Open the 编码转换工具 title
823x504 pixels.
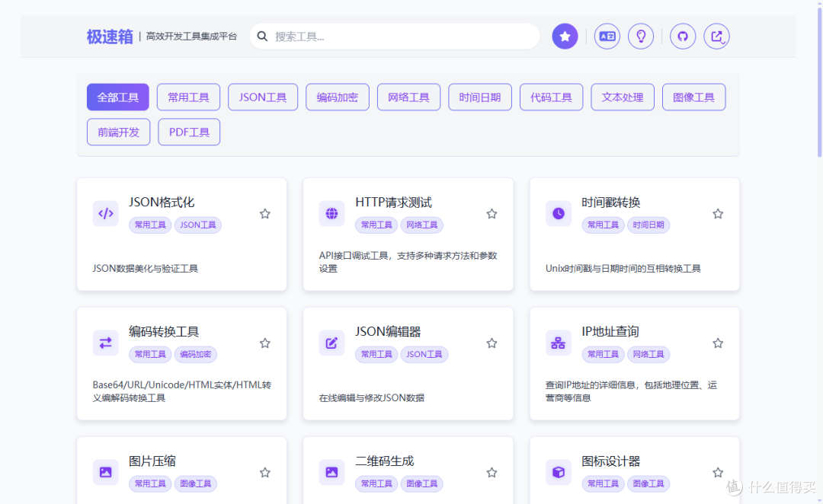coord(164,331)
